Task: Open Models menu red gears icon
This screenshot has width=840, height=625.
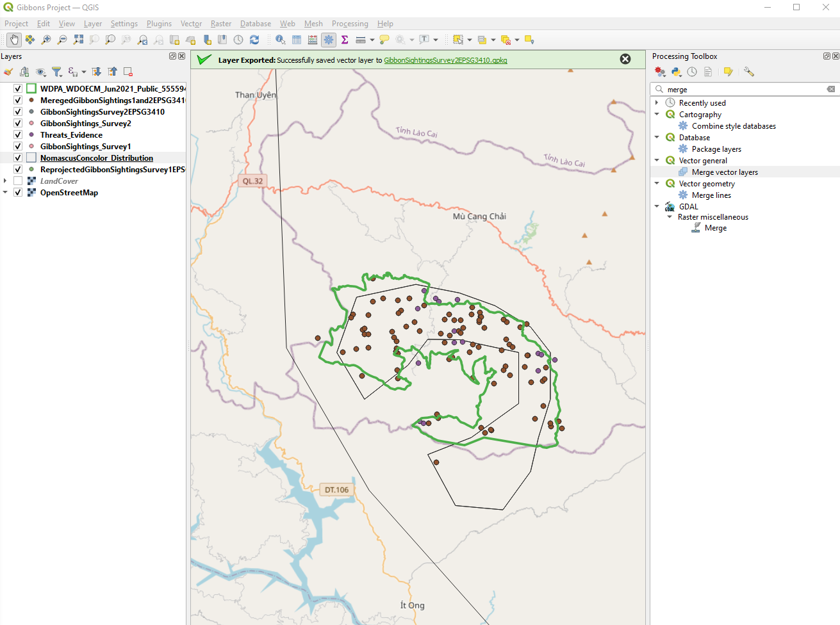Action: tap(660, 72)
